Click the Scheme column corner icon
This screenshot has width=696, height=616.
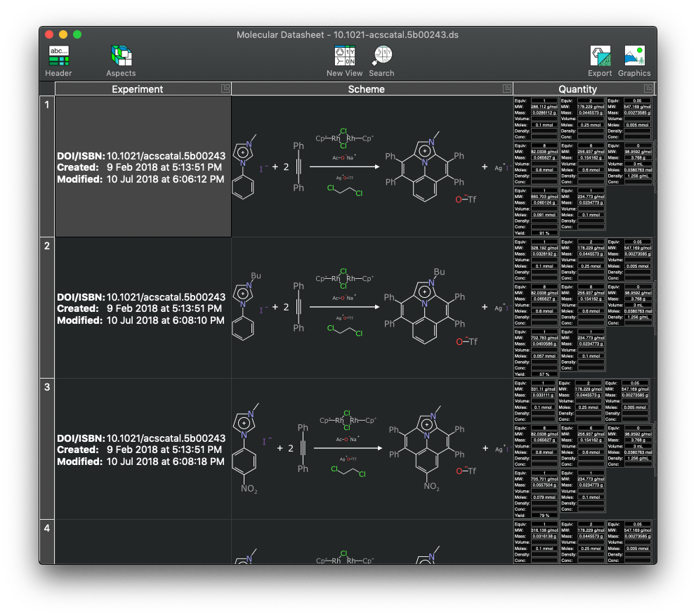click(x=506, y=89)
